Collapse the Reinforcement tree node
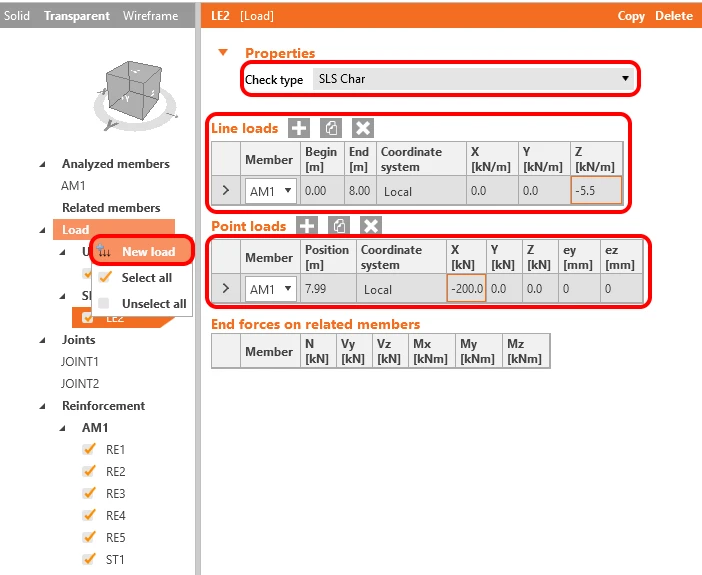Image resolution: width=702 pixels, height=575 pixels. point(42,406)
